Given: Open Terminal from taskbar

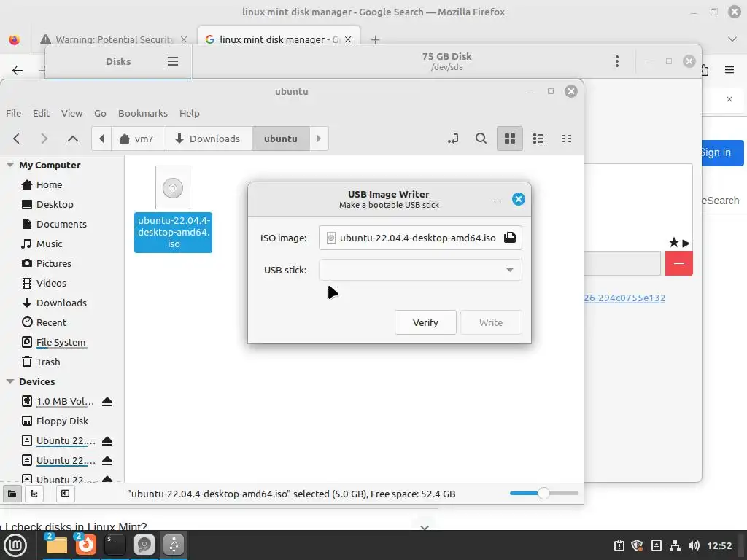Looking at the screenshot, I should point(115,545).
